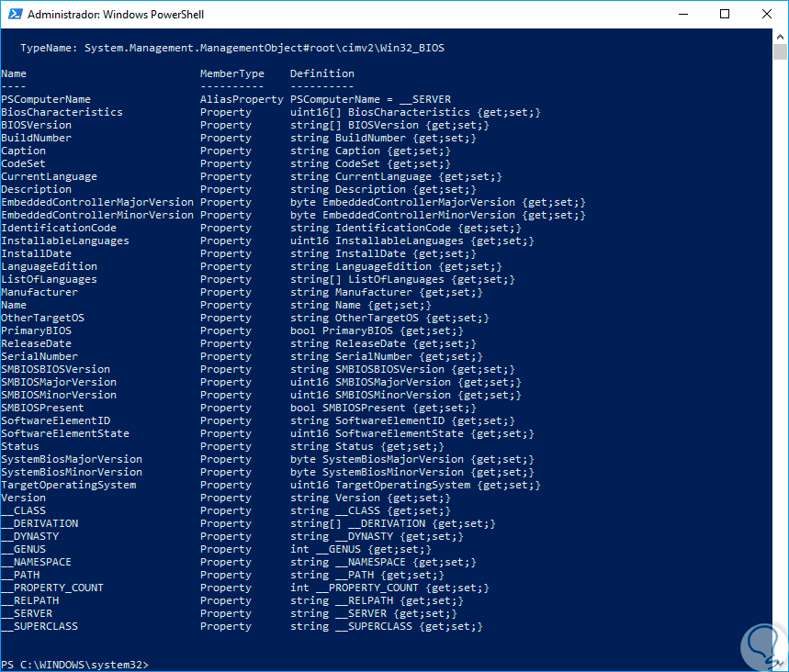Select the SMBIOSBIOSVersion property name

tap(55, 370)
